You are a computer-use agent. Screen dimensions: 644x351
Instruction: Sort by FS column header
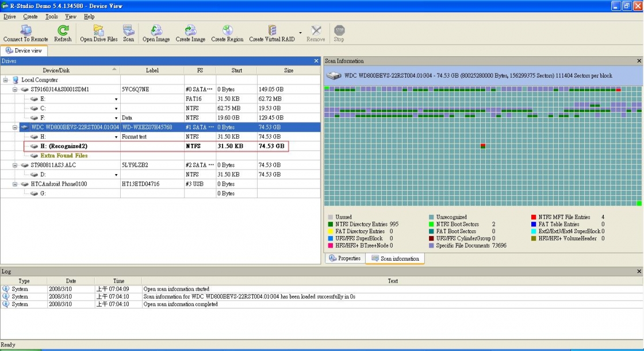(200, 70)
